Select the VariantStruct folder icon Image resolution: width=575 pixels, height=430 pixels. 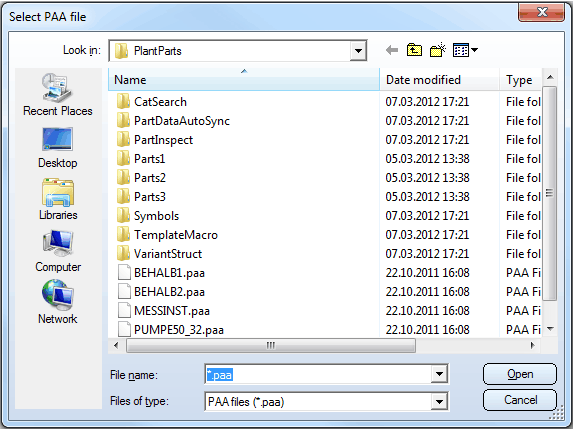coord(123,254)
